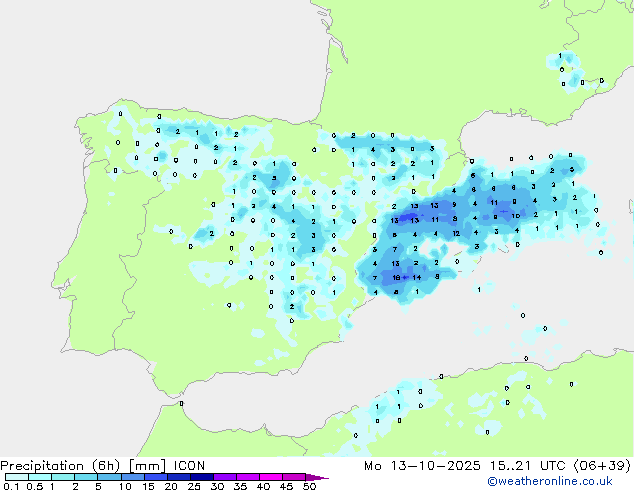The image size is (634, 490).
Task: Click the 'Mo 13-10-2025' date text
Action: (422, 466)
